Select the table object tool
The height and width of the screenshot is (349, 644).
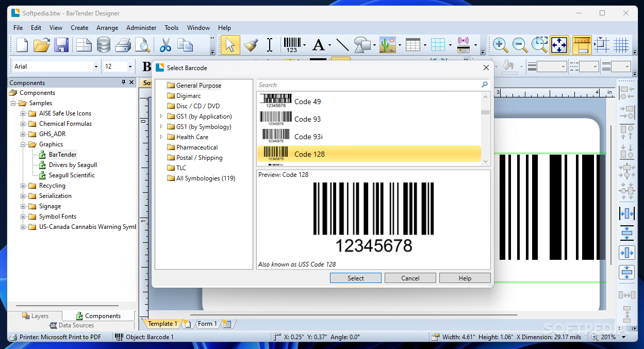tap(413, 45)
